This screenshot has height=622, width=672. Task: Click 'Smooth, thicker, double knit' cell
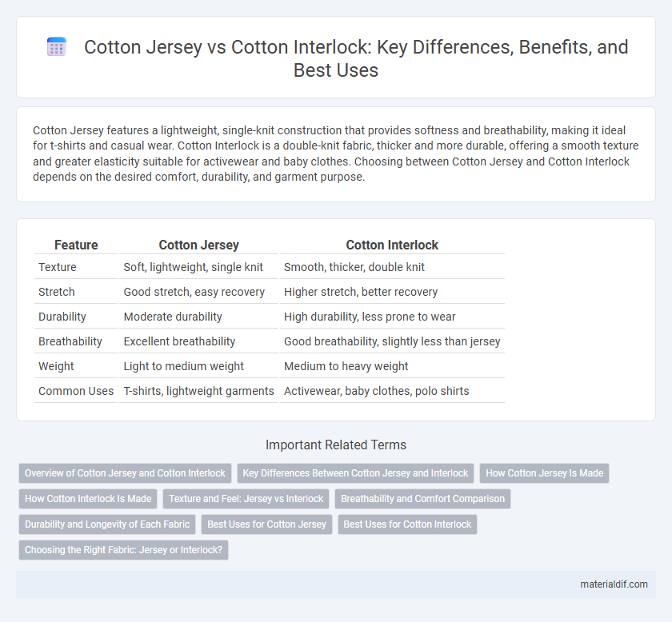(x=392, y=267)
